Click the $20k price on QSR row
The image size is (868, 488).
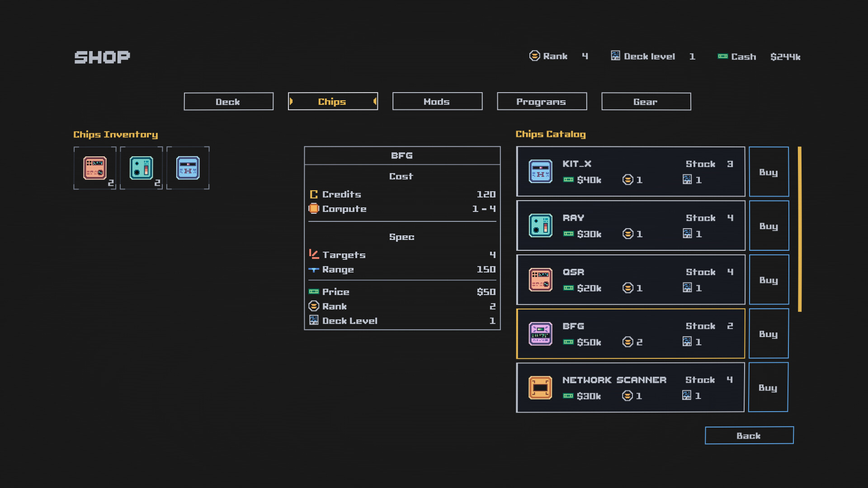tap(589, 288)
